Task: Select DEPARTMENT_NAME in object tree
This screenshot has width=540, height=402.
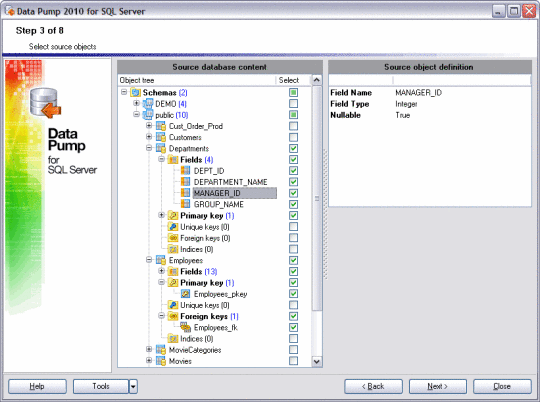Action: coord(230,182)
